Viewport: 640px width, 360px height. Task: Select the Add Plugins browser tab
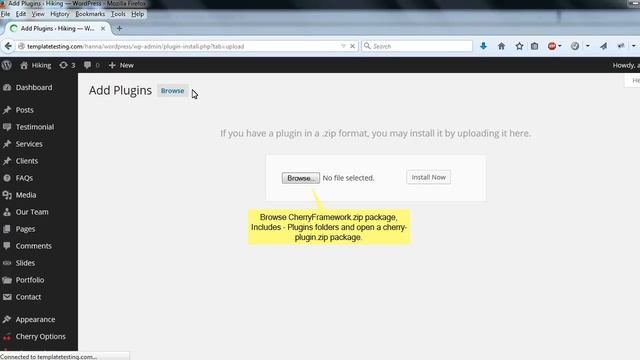(x=57, y=29)
